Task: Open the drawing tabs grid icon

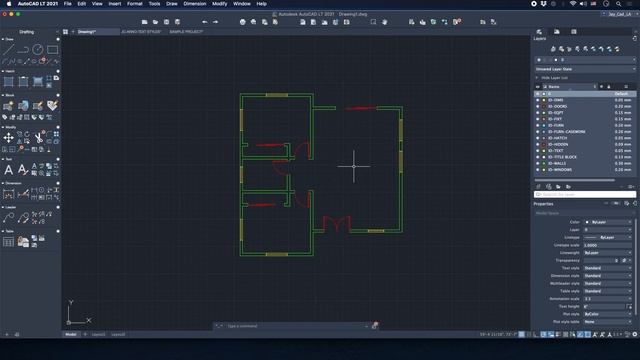Action: [x=65, y=32]
